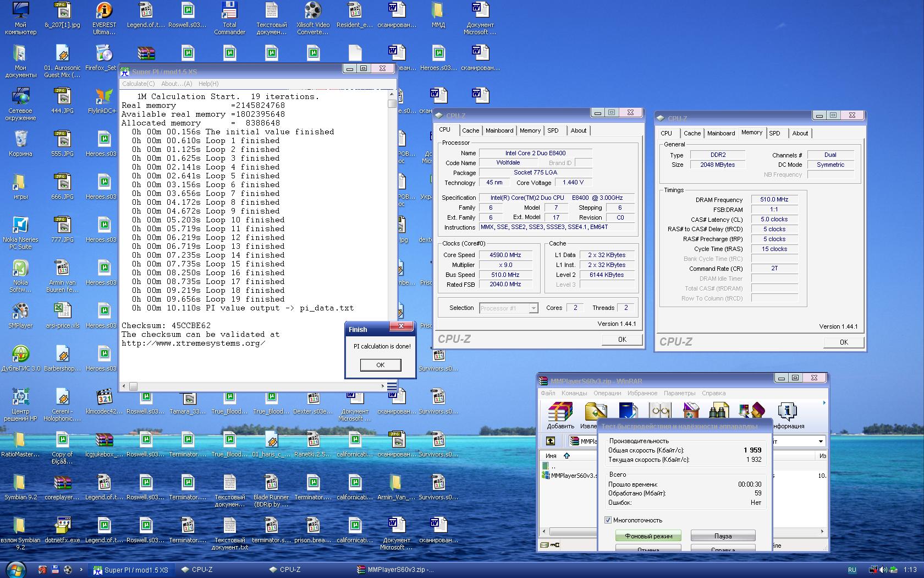This screenshot has width=924, height=578.
Task: Open Nokia Nseries PC Suite icon
Action: (x=20, y=233)
